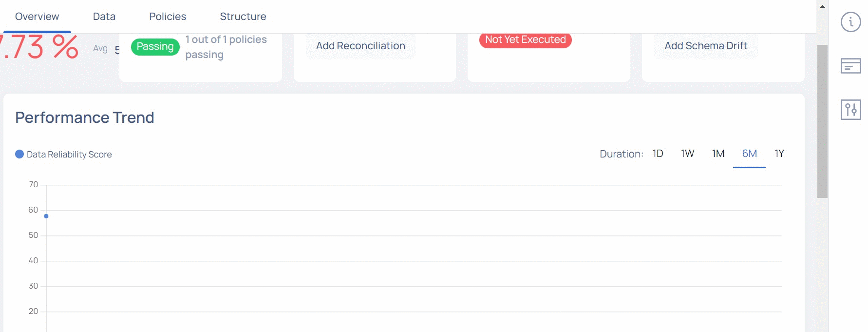Viewport: 868px width, 332px height.
Task: Switch to the Data tab
Action: click(x=104, y=17)
